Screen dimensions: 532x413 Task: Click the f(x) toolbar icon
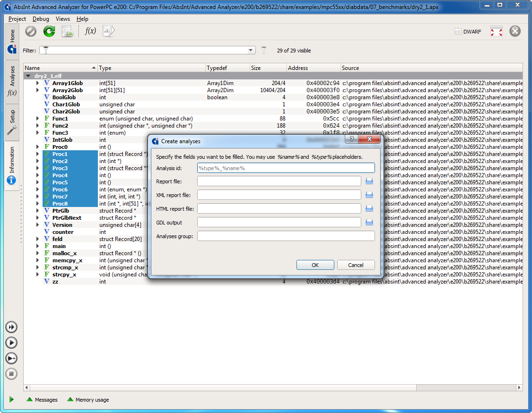point(90,32)
